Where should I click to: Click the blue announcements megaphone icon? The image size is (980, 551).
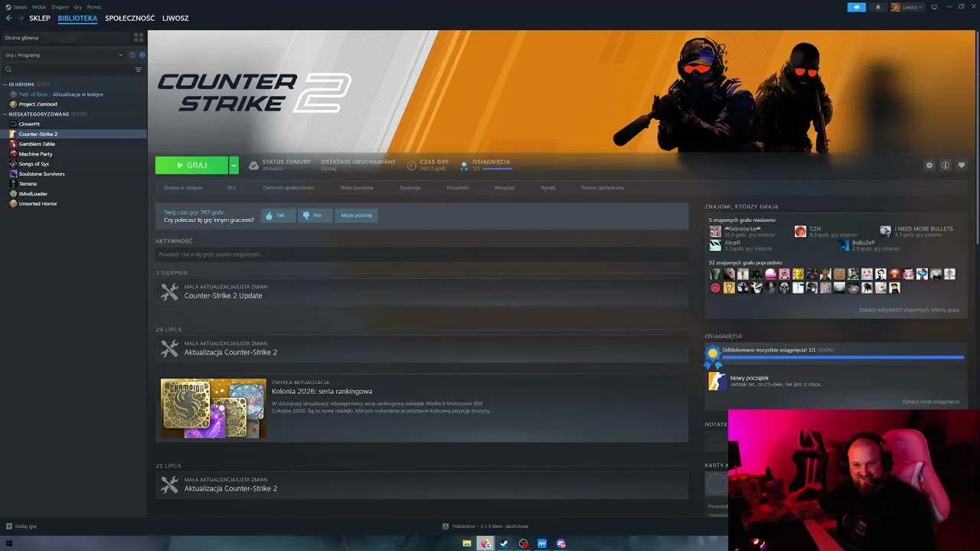[856, 7]
